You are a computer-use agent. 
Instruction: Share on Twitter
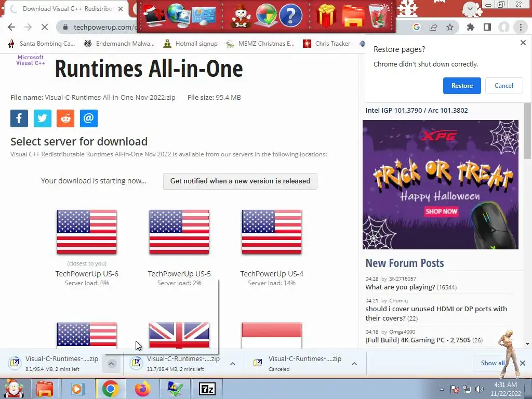point(43,118)
